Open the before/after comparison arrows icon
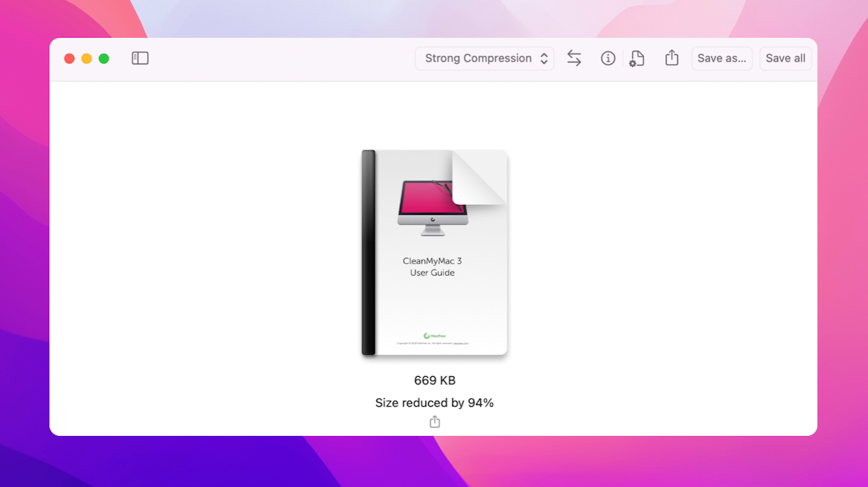The height and width of the screenshot is (487, 868). [574, 58]
